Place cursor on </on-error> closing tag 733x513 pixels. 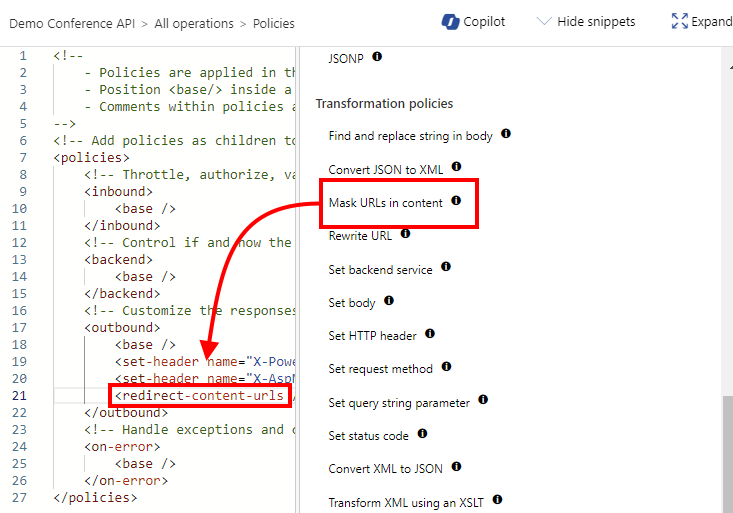(x=126, y=481)
